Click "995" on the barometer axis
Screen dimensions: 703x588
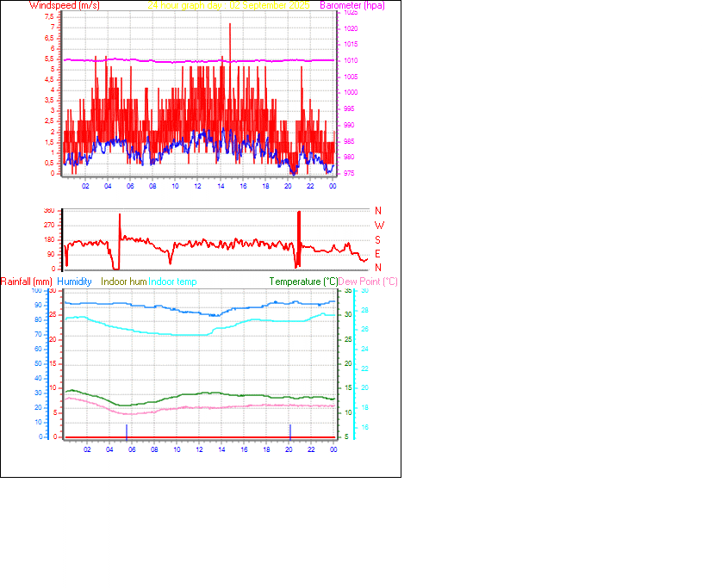[349, 109]
